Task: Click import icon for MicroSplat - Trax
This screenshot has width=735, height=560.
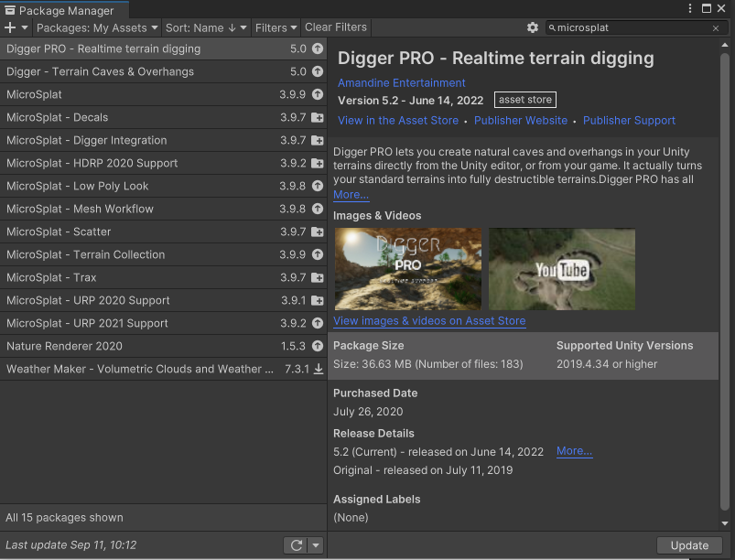Action: (318, 277)
